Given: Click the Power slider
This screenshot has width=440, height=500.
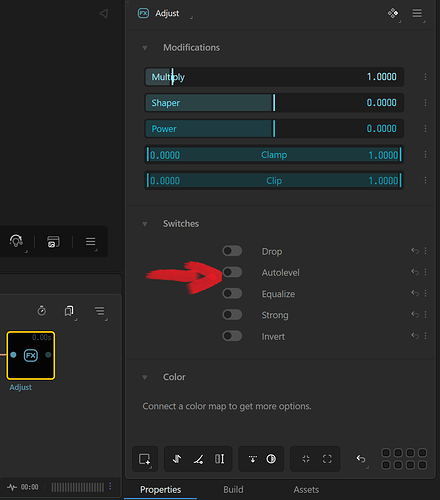Looking at the screenshot, I should pos(274,129).
